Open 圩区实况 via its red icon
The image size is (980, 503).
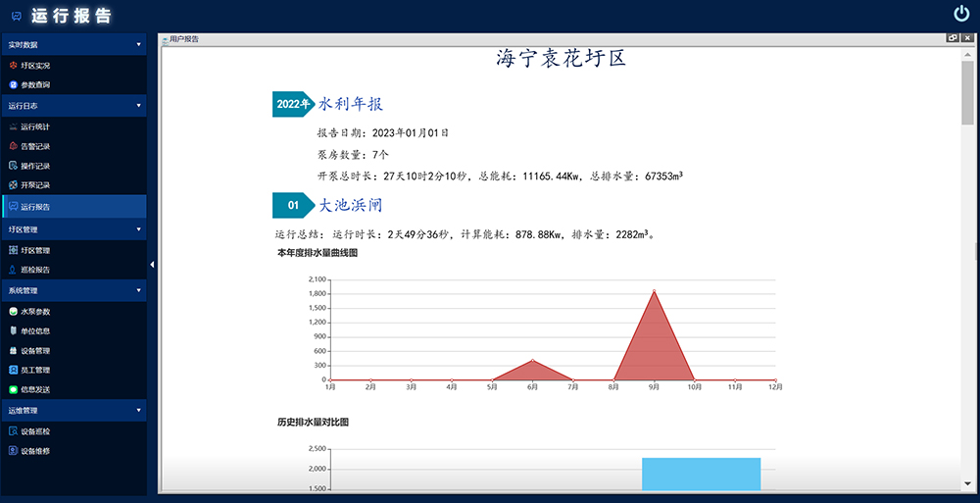13,66
